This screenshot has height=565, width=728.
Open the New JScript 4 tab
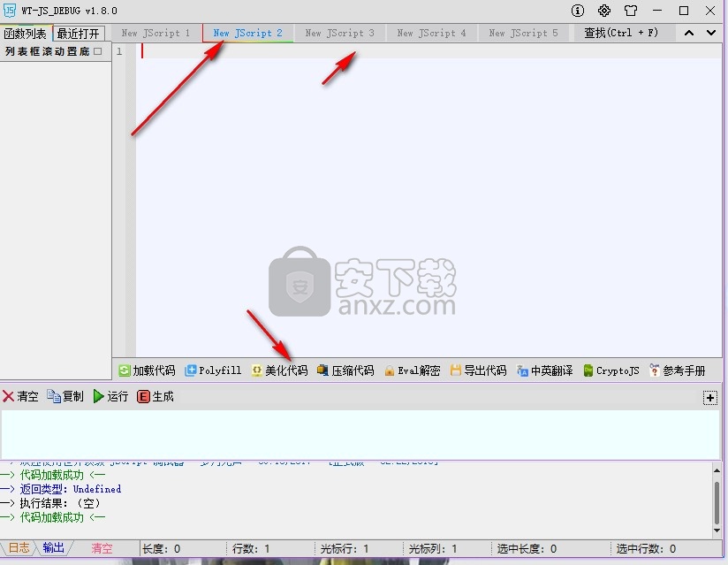click(431, 33)
